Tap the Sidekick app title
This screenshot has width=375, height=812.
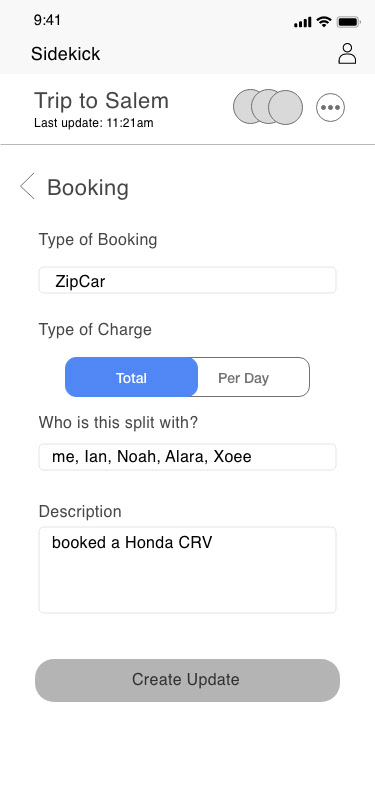(x=66, y=54)
